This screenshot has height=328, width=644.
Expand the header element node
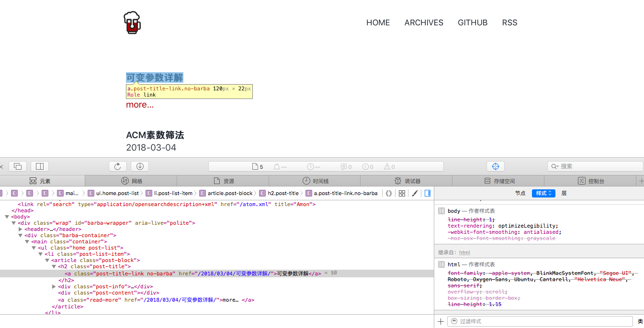point(20,229)
